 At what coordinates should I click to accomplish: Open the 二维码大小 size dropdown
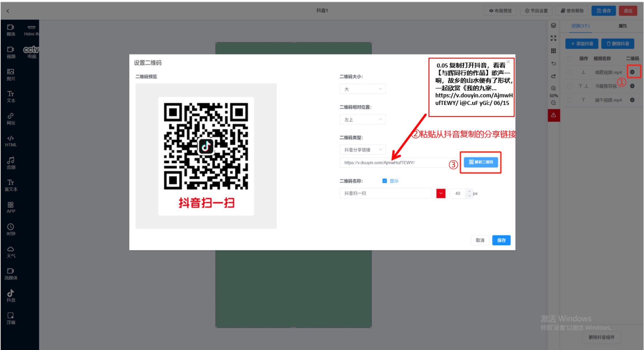[363, 89]
